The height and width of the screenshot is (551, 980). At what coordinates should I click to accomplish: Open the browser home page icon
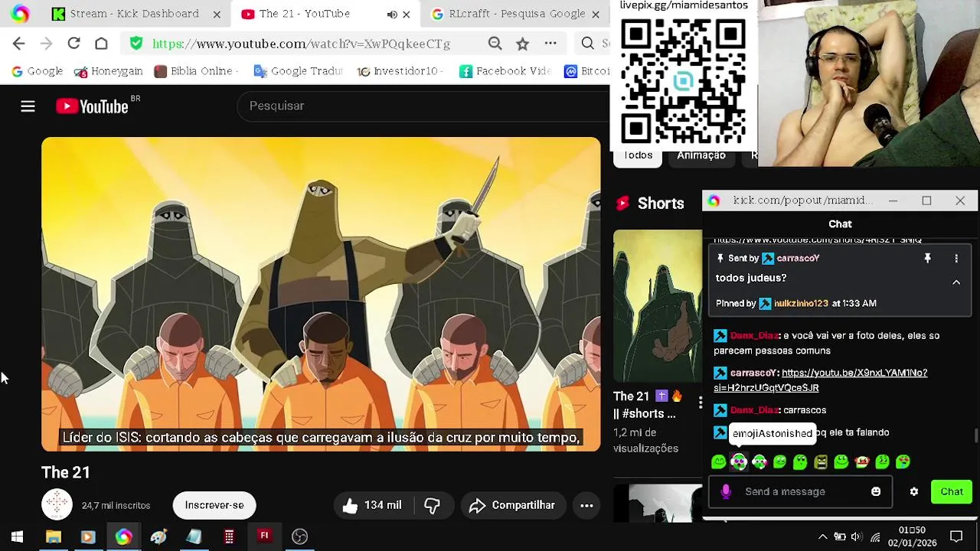(101, 44)
